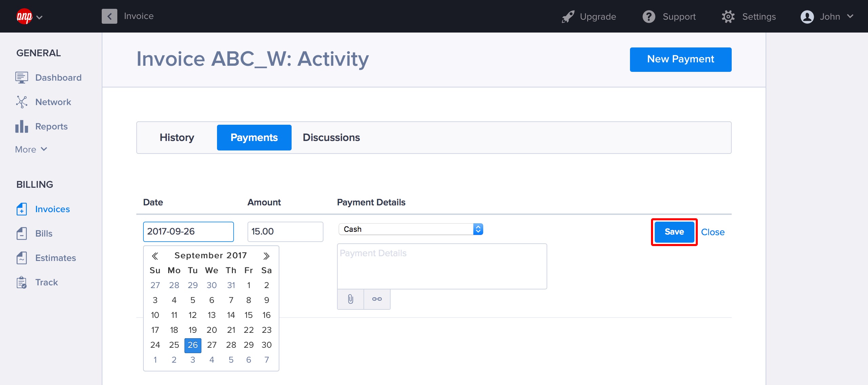
Task: Expand the John user menu
Action: coord(827,17)
